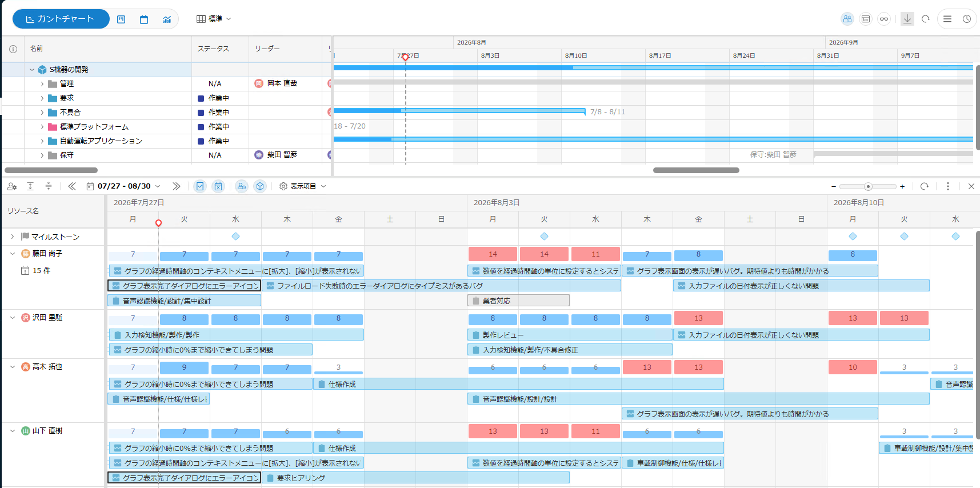
Task: Toggle the resource people panel icon at top
Action: 847,19
